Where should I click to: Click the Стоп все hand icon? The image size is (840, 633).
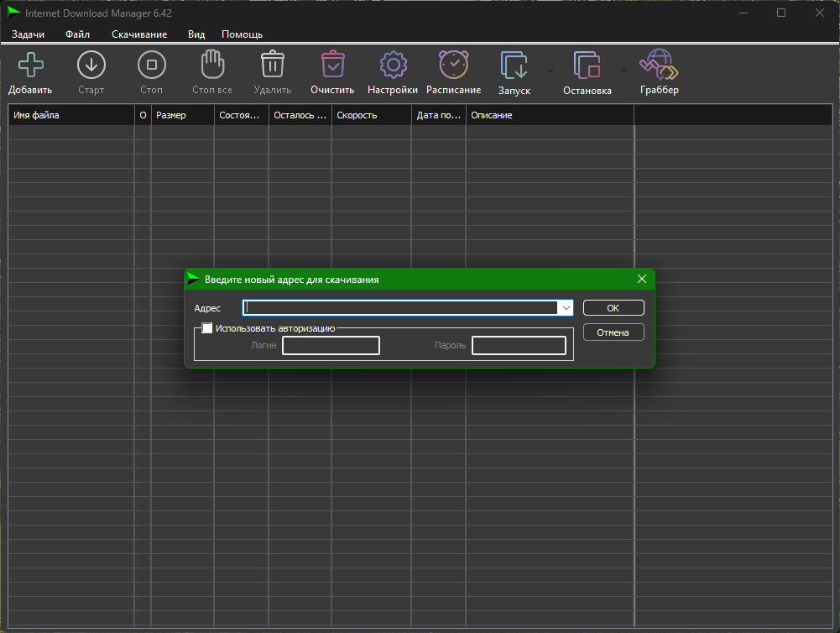(x=212, y=65)
